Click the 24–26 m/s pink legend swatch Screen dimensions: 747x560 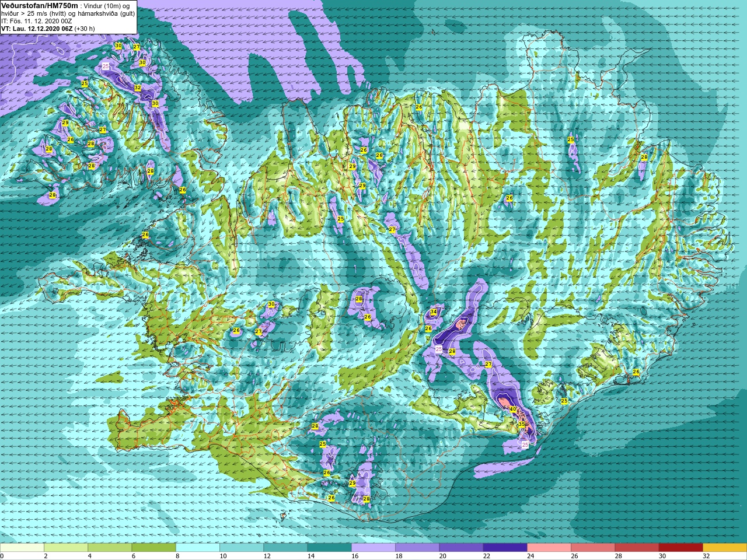549,548
